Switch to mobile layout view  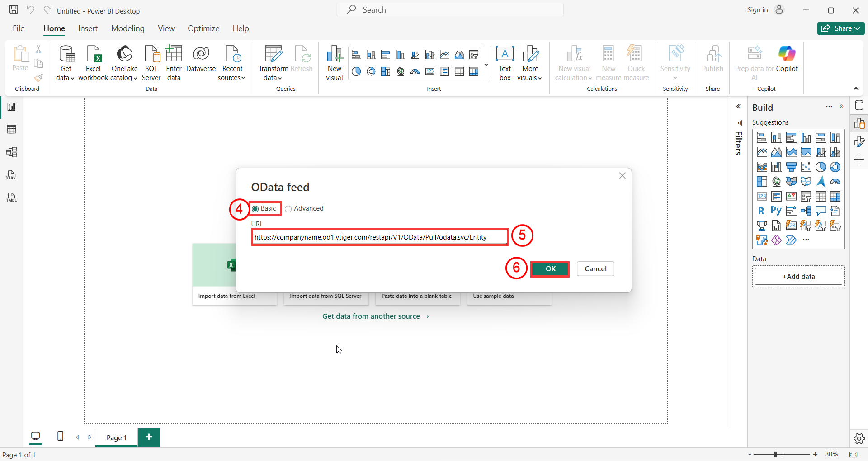pyautogui.click(x=60, y=436)
